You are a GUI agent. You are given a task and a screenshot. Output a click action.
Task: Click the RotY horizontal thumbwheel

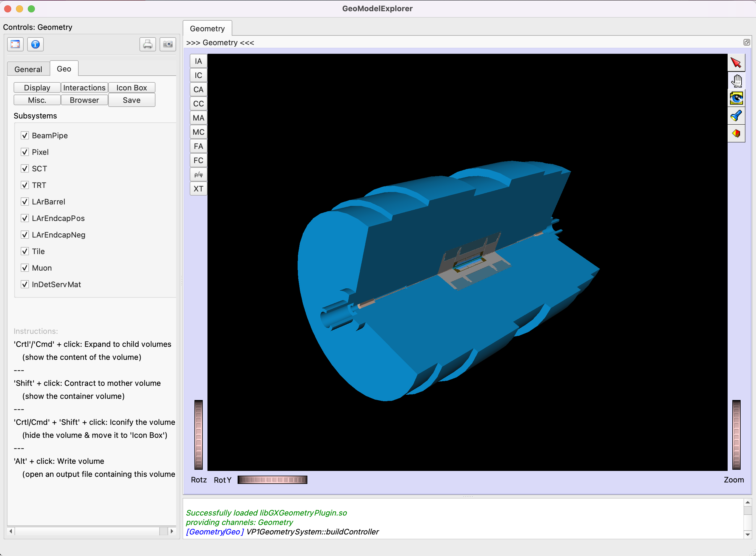(x=272, y=479)
